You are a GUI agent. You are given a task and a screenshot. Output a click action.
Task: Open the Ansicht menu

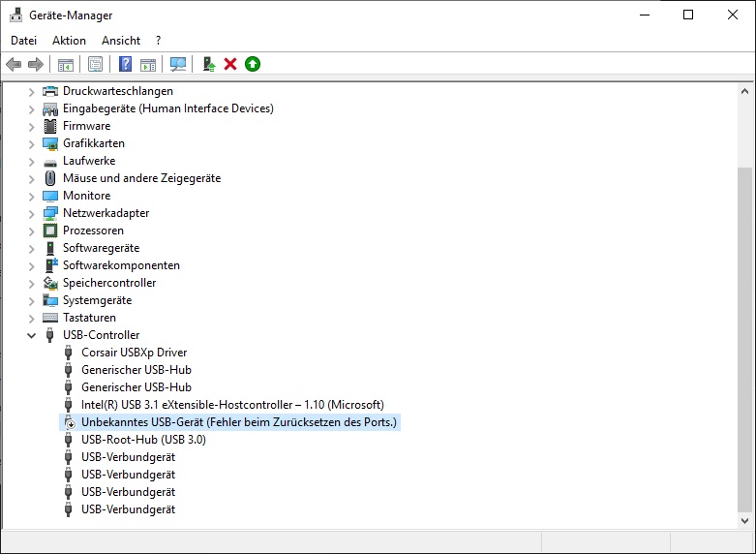click(121, 41)
